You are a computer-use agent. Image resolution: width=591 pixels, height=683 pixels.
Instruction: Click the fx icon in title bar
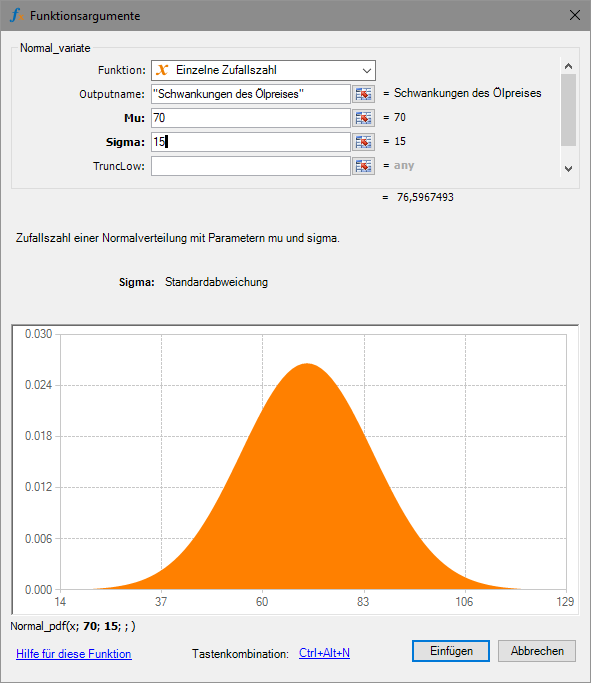[17, 16]
